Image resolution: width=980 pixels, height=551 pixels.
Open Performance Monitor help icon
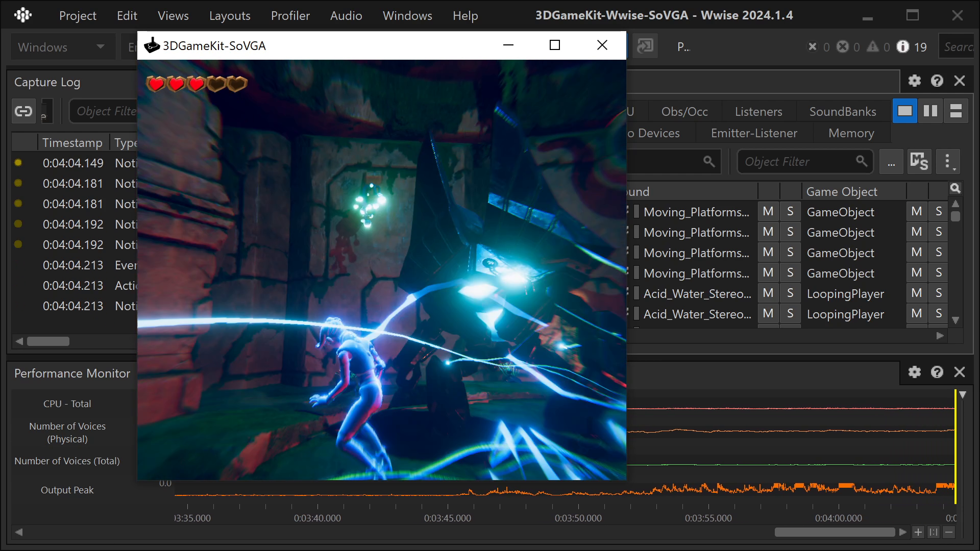(937, 372)
